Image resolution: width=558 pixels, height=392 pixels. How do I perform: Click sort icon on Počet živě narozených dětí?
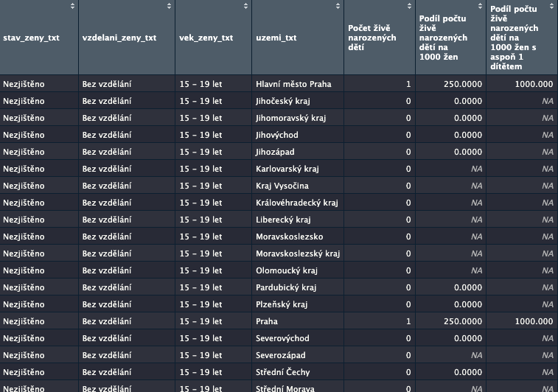coord(409,7)
